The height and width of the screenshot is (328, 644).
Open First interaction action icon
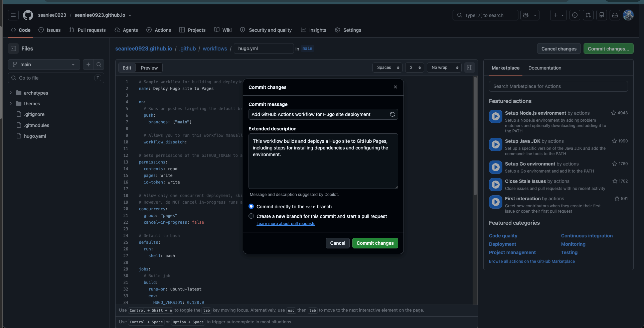(496, 202)
